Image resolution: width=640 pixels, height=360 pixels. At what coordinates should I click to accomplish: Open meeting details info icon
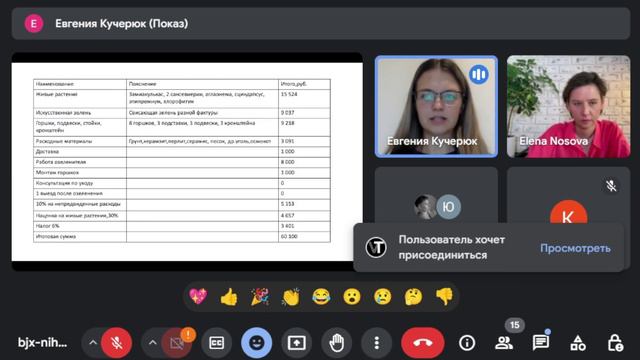coord(467,343)
